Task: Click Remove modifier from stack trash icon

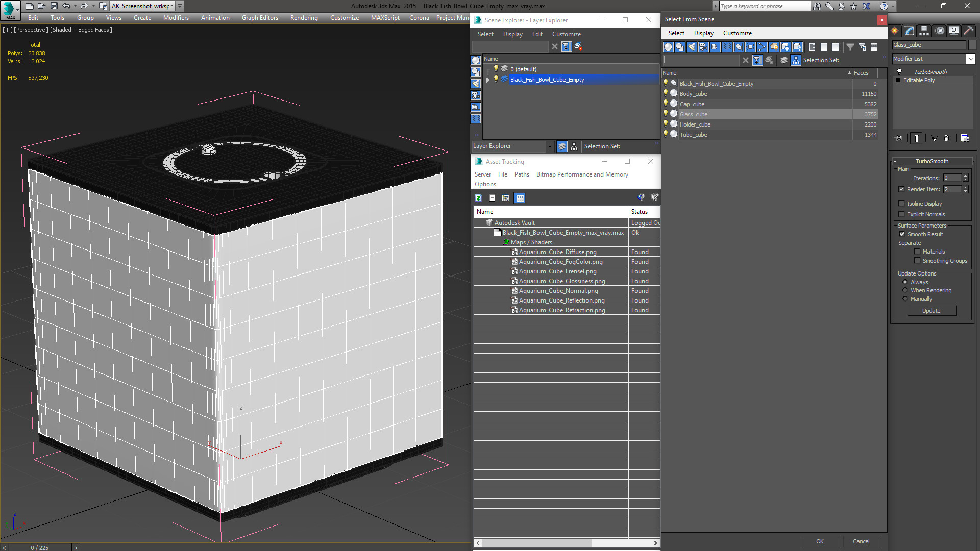Action: click(946, 138)
